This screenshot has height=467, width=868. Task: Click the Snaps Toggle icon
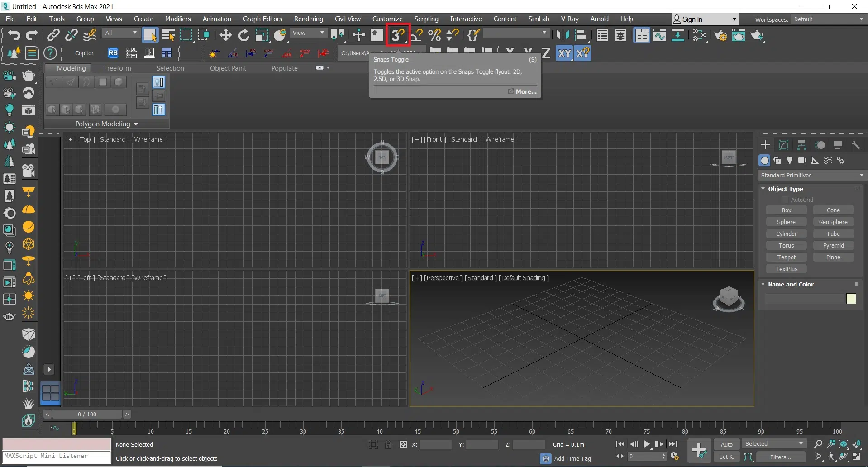398,35
